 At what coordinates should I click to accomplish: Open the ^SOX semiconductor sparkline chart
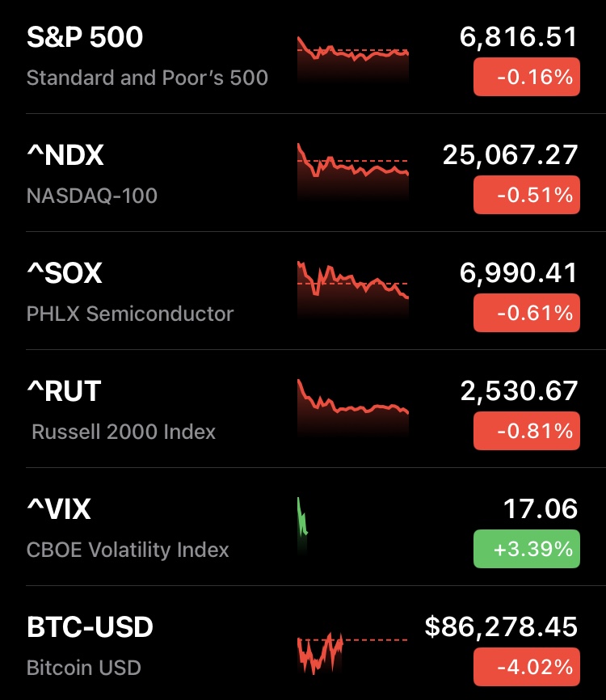click(x=353, y=289)
